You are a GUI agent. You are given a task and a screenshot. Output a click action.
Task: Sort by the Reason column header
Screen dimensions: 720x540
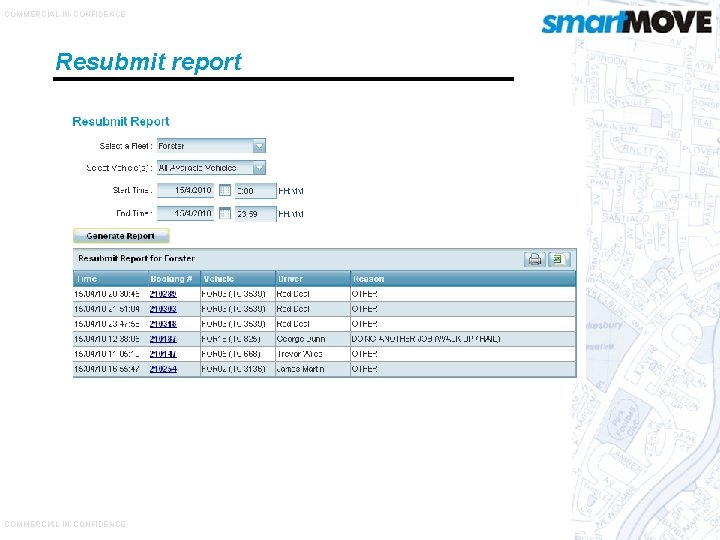click(x=463, y=279)
